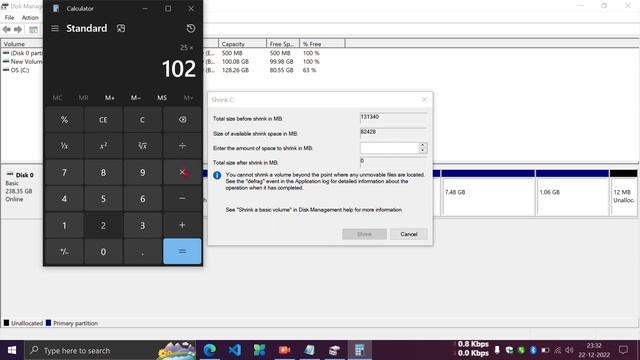Viewport: 640px width, 360px height.
Task: Click the CE clear entry key
Action: click(103, 120)
